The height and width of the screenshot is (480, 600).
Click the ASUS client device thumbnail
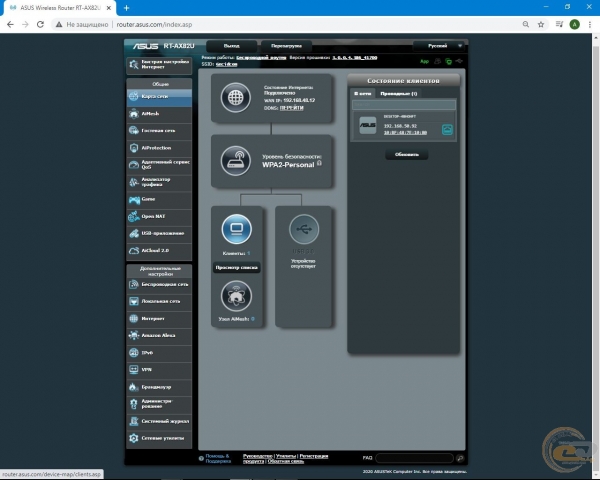tap(368, 125)
